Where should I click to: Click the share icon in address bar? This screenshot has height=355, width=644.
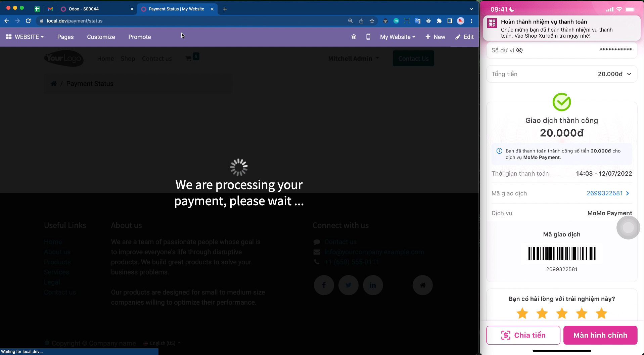[361, 21]
